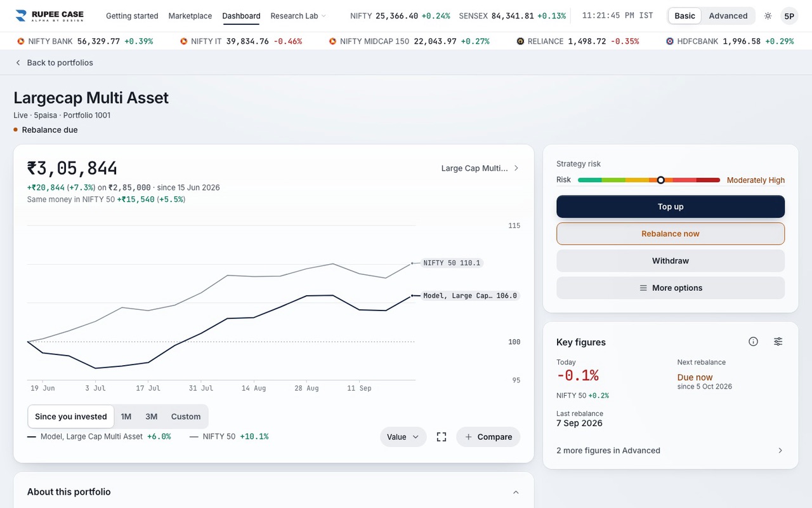812x508 pixels.
Task: Click the NIFTY BANK ticker icon
Action: 20,41
